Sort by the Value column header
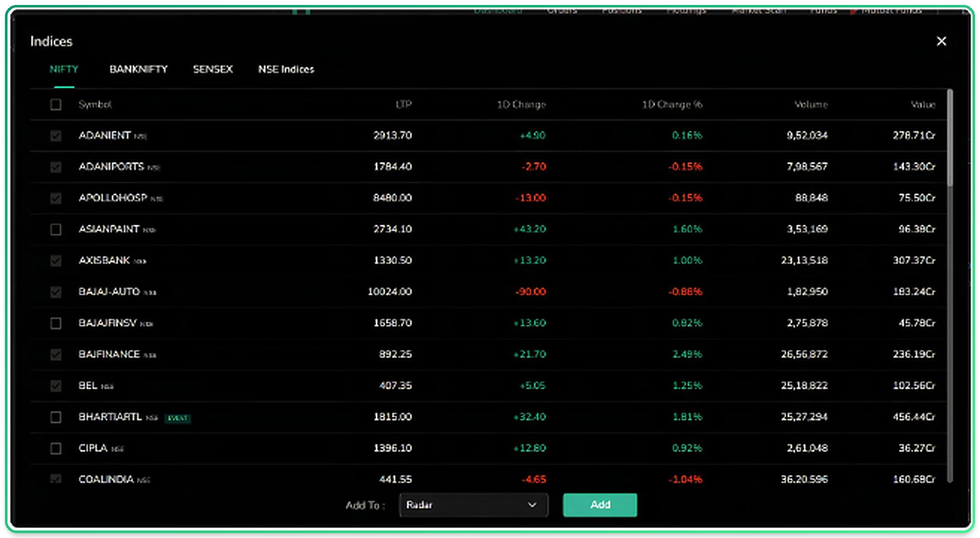Screen dimensions: 980x538 [x=923, y=104]
